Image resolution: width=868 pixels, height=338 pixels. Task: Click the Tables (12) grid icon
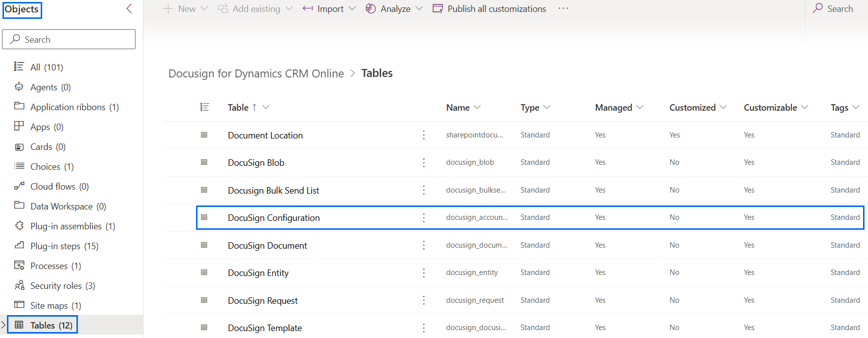click(19, 325)
